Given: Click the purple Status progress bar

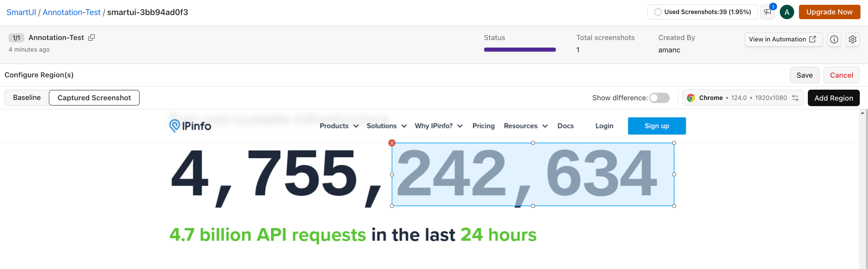Looking at the screenshot, I should [x=520, y=50].
